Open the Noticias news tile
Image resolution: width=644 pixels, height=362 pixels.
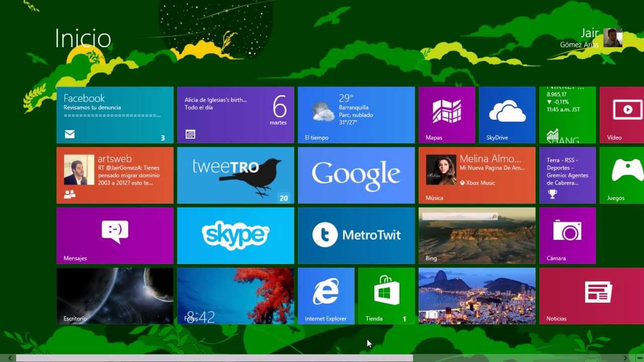592,296
